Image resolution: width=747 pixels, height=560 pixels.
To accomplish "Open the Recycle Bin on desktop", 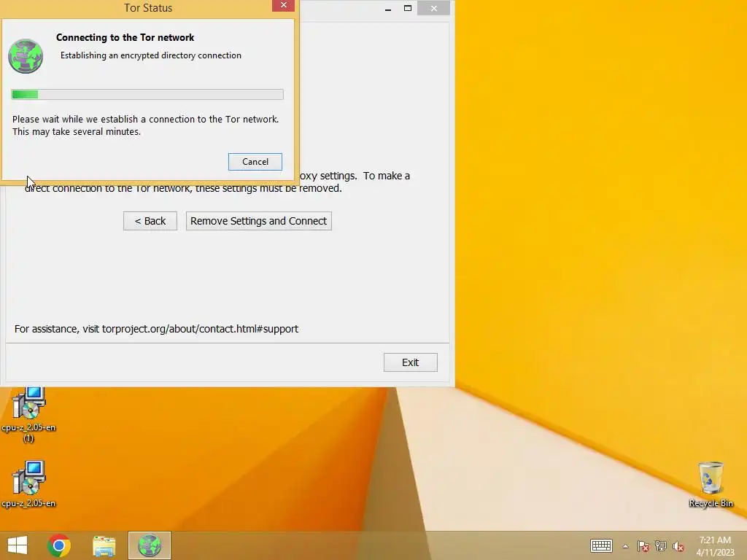I will point(711,484).
